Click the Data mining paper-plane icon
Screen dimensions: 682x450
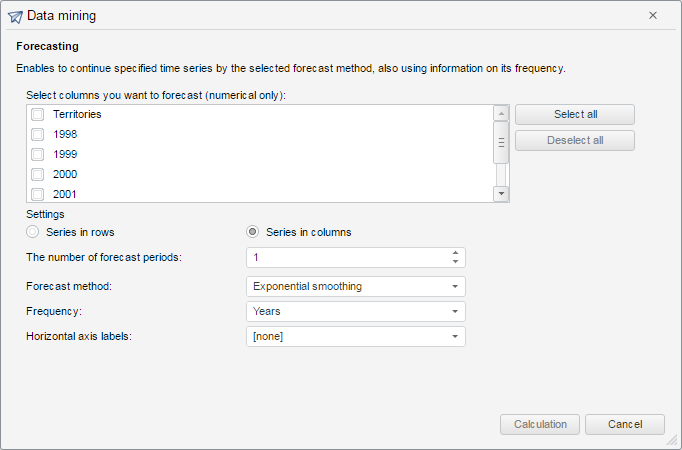(x=15, y=16)
